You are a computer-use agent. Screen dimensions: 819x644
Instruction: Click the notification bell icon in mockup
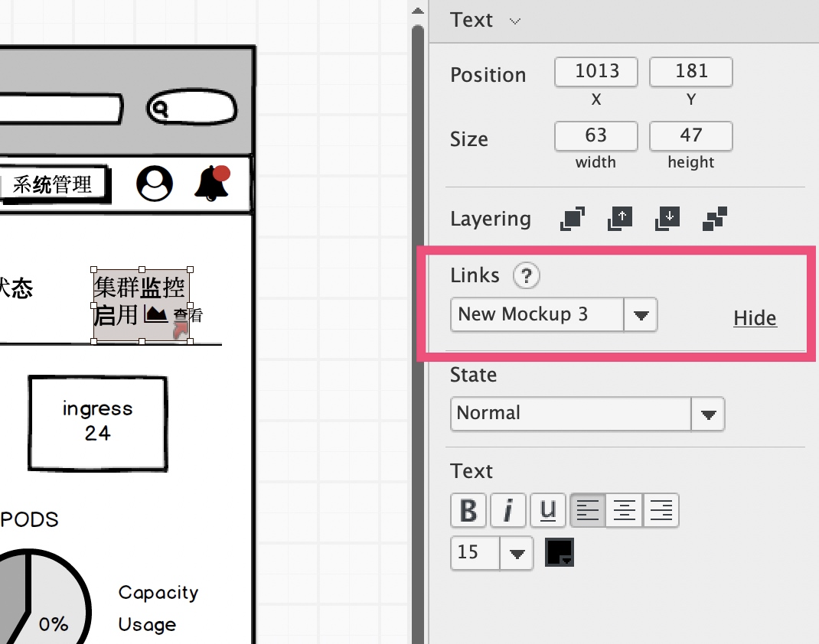(212, 183)
